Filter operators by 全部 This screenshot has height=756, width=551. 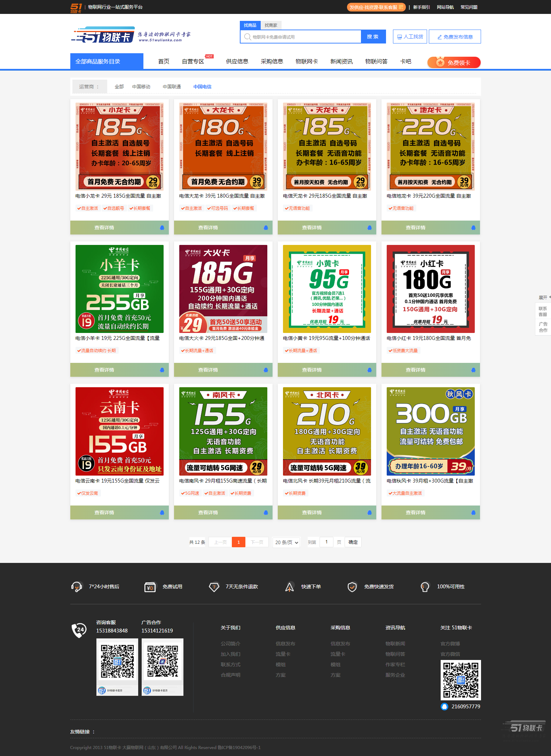pyautogui.click(x=119, y=87)
